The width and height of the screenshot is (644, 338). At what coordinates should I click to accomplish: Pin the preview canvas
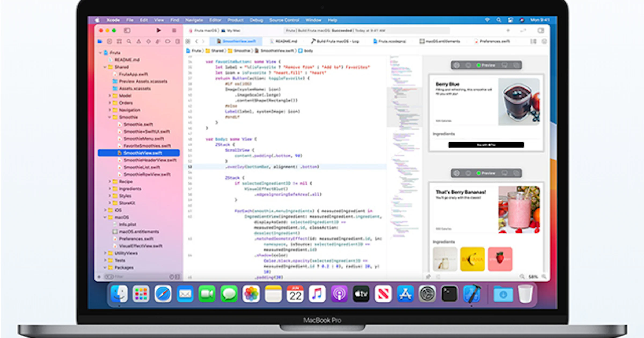point(428,277)
